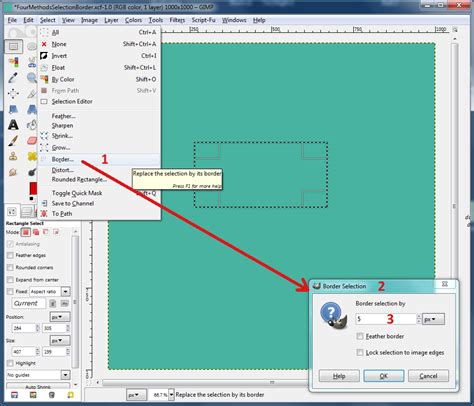Confirm Border Selection with OK
This screenshot has height=406, width=474.
pyautogui.click(x=384, y=376)
